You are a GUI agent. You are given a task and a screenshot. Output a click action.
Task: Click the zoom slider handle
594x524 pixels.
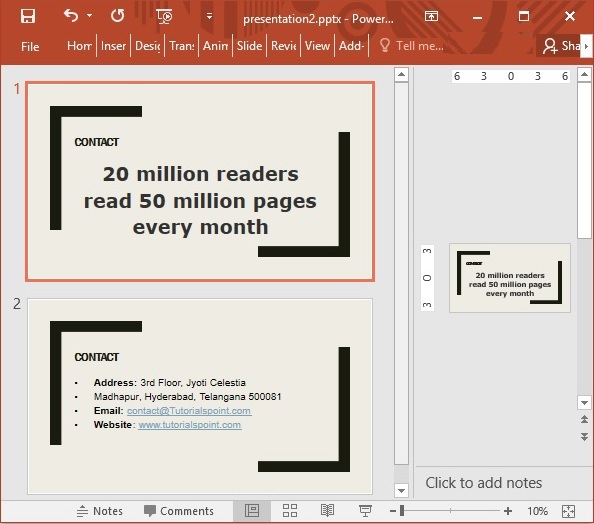402,511
